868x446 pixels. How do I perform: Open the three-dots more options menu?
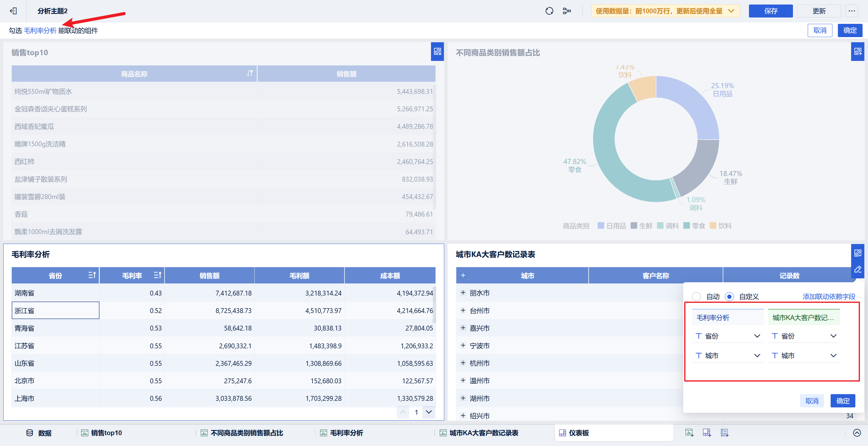click(851, 11)
